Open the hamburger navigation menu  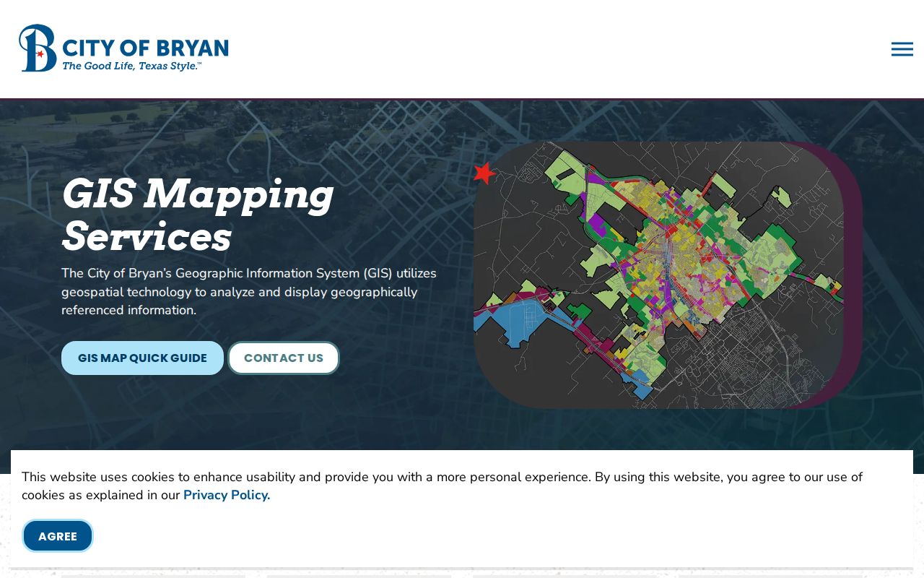coord(902,49)
